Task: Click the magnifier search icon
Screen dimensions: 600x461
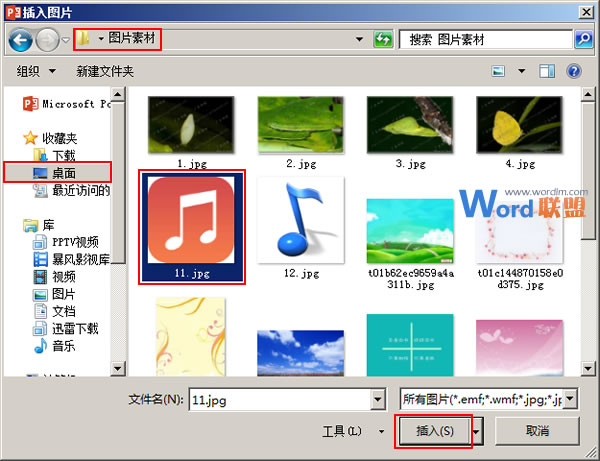Action: tap(584, 39)
